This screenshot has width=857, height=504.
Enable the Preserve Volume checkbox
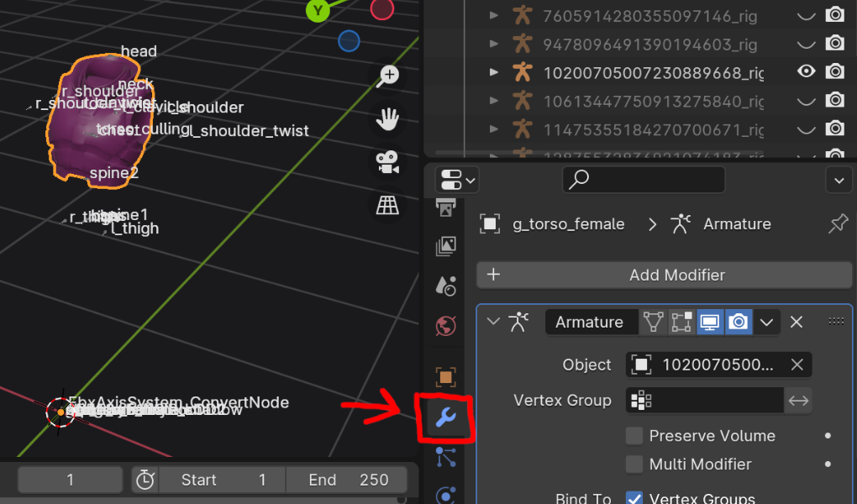(x=634, y=436)
